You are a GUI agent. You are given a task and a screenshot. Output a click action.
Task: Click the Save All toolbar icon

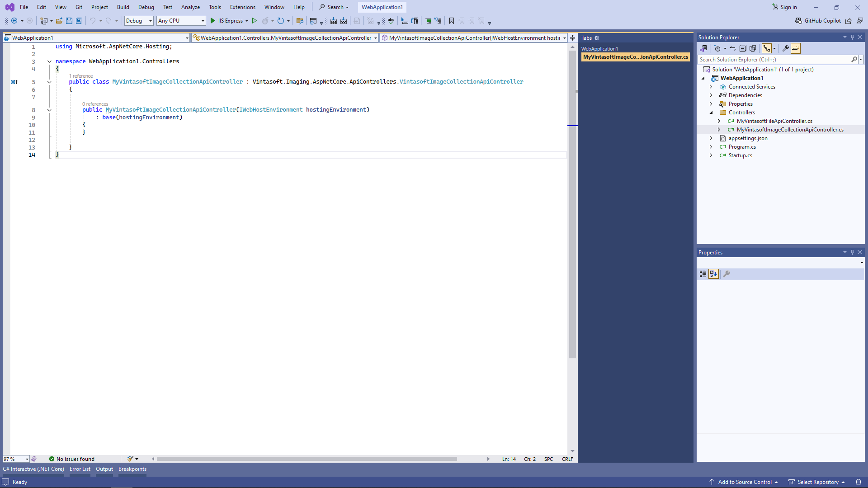click(x=79, y=21)
